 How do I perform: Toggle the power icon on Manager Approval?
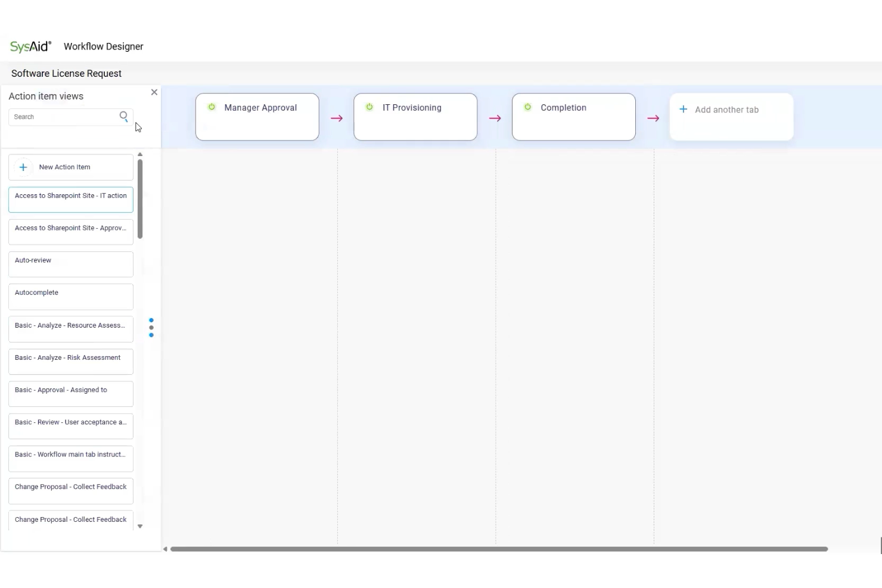pos(212,107)
